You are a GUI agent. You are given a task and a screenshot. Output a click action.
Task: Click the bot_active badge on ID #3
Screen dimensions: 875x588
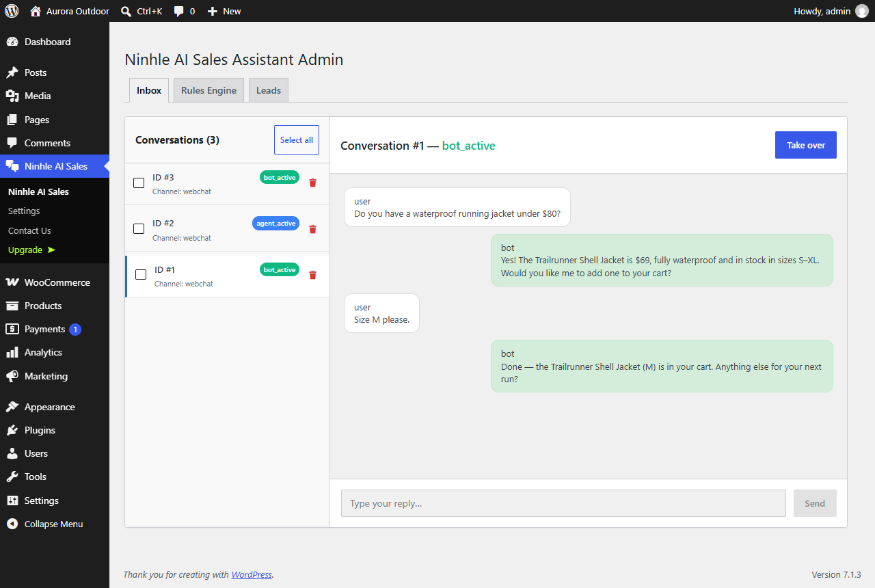[280, 177]
